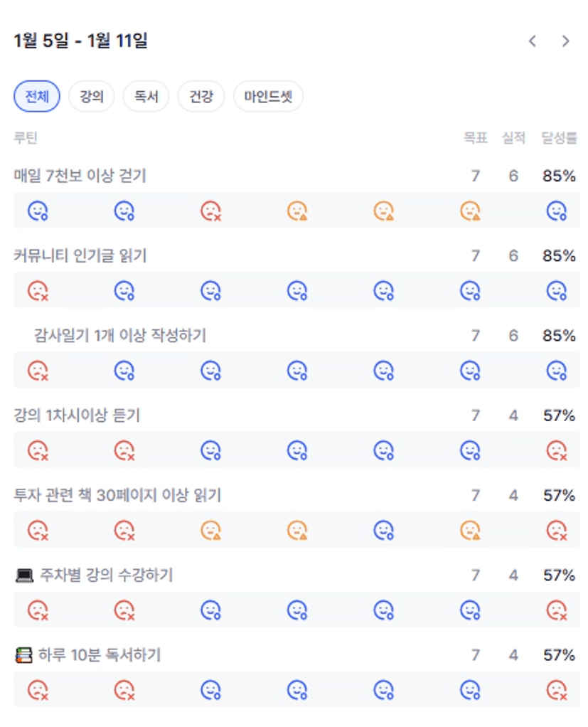Click the red failed face in 매일 7천보 이상 걷기 row
This screenshot has width=588, height=727.
point(210,211)
